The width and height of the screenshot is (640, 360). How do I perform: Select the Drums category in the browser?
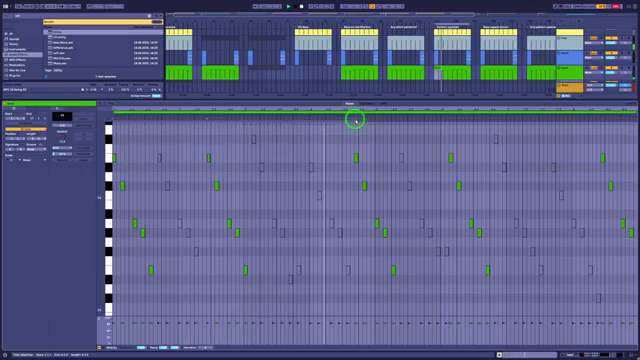pyautogui.click(x=13, y=44)
